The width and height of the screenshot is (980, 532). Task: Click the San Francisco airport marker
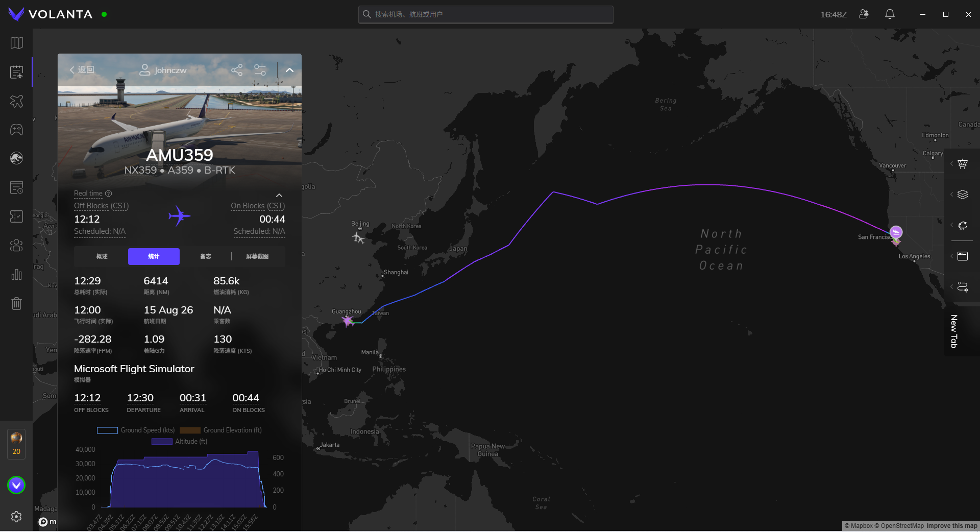coord(896,233)
